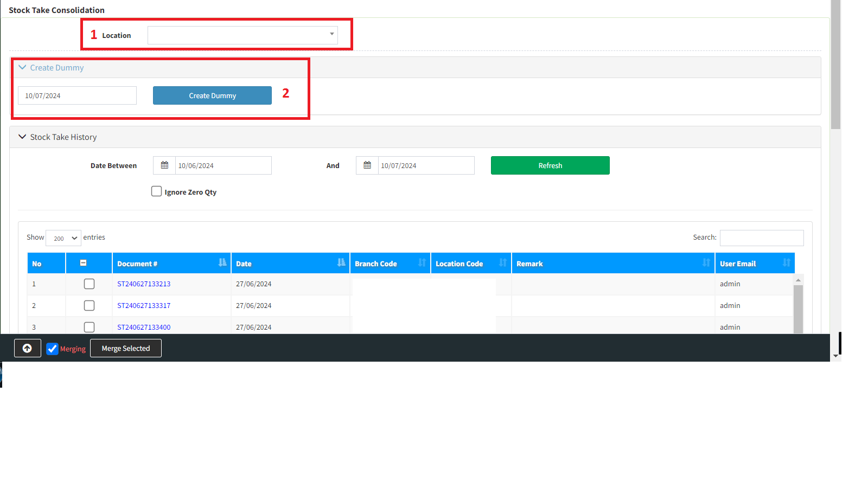Click the green Refresh button
Viewport: 868px width, 488px height.
point(550,165)
